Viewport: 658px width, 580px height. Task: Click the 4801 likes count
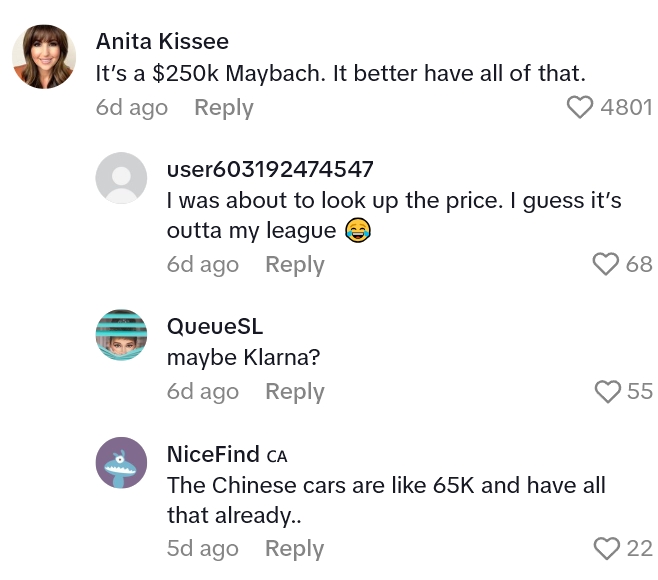(627, 107)
